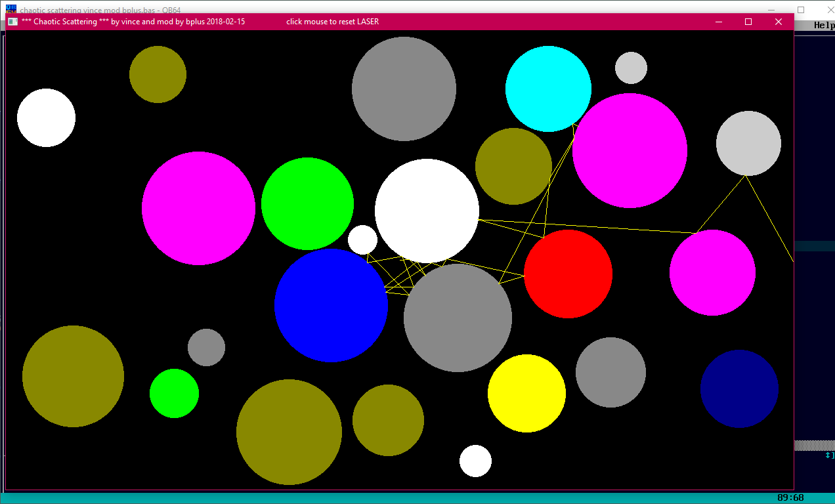Maximize the Chaotic Scattering window
Image resolution: width=835 pixels, height=504 pixels.
[x=748, y=22]
